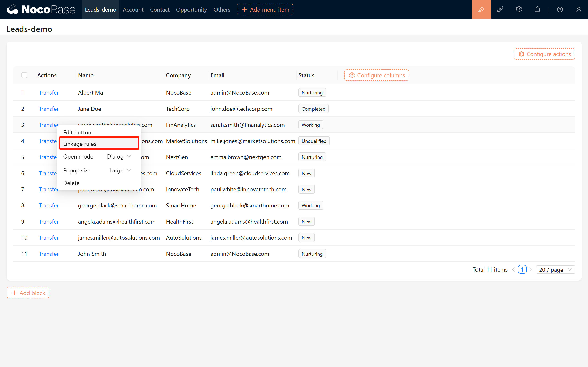Open the 20 / page size selector
This screenshot has height=367, width=588.
(x=555, y=269)
